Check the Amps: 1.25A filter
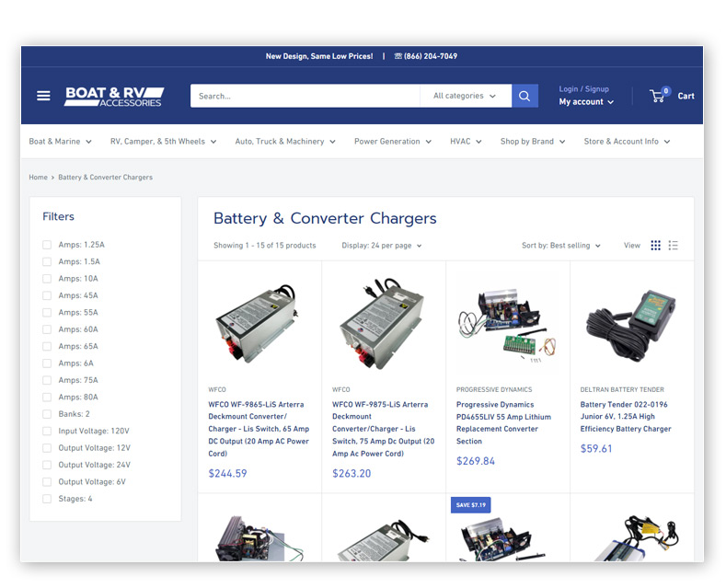 click(x=47, y=245)
